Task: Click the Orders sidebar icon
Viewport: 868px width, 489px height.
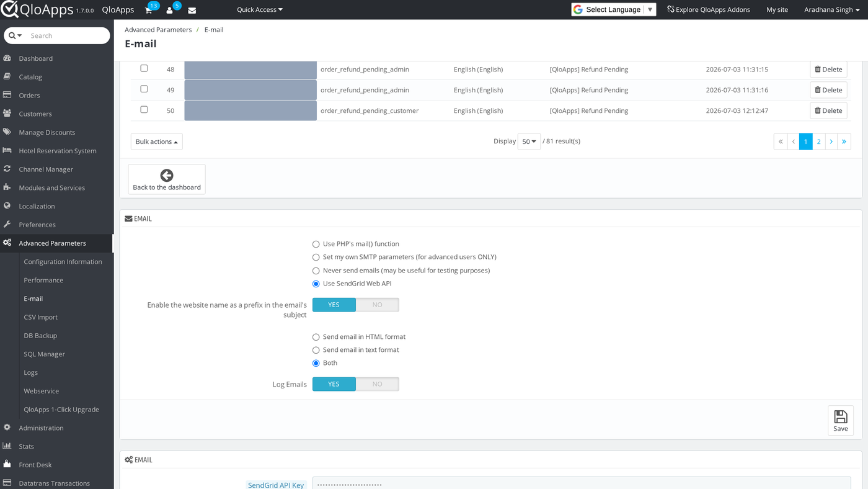Action: coord(7,95)
